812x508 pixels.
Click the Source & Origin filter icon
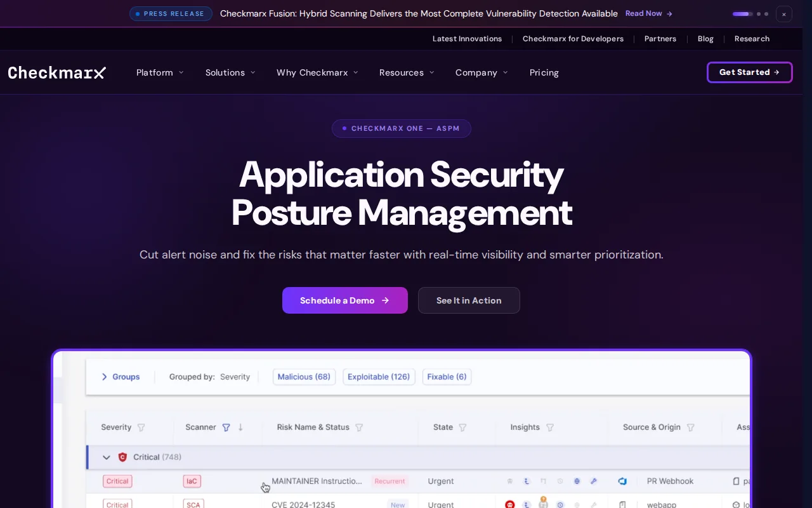click(691, 427)
